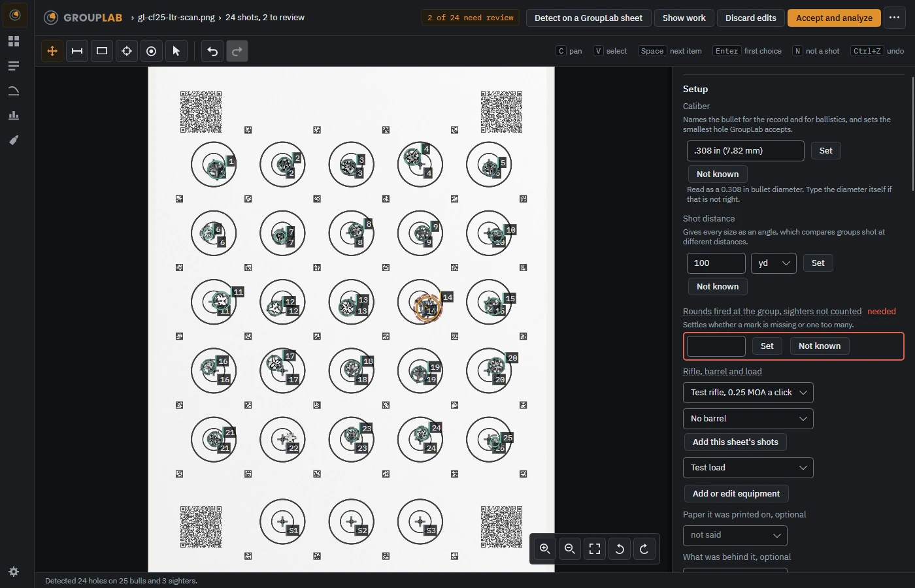Zoom out of the scanned sheet
915x588 pixels.
pyautogui.click(x=570, y=549)
